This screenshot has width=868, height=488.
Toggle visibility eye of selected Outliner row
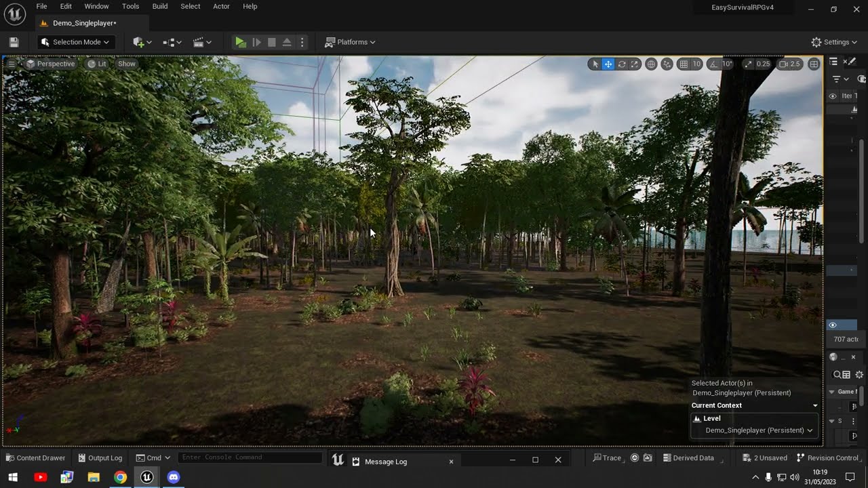(833, 325)
